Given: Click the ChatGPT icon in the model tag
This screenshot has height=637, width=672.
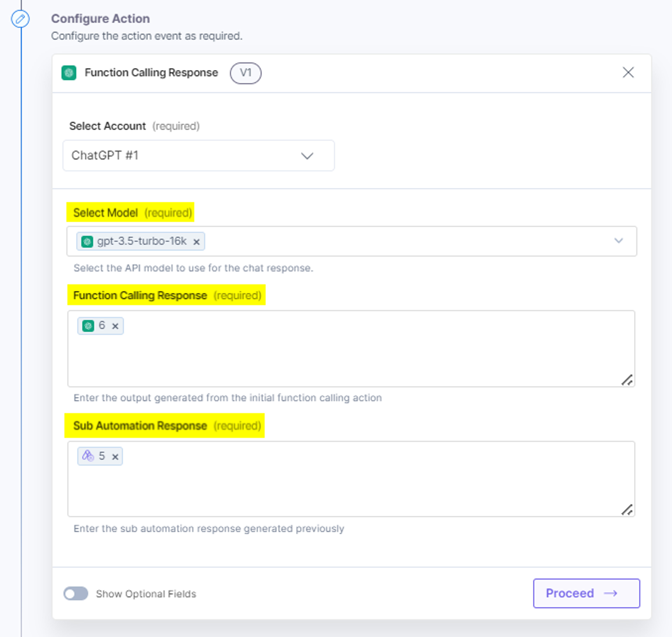Looking at the screenshot, I should [87, 241].
